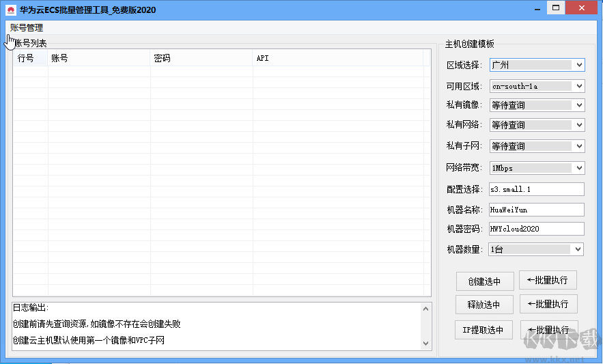Screen dimensions: 603x364
Task: Close the 华为云ECS批量管理工具 window
Action: tap(582, 8)
